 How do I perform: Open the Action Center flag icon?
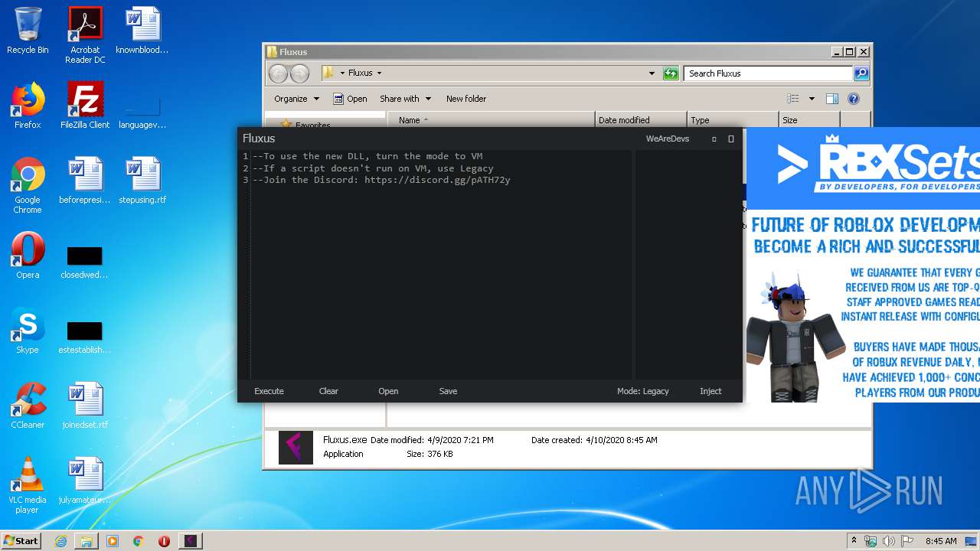pyautogui.click(x=906, y=541)
